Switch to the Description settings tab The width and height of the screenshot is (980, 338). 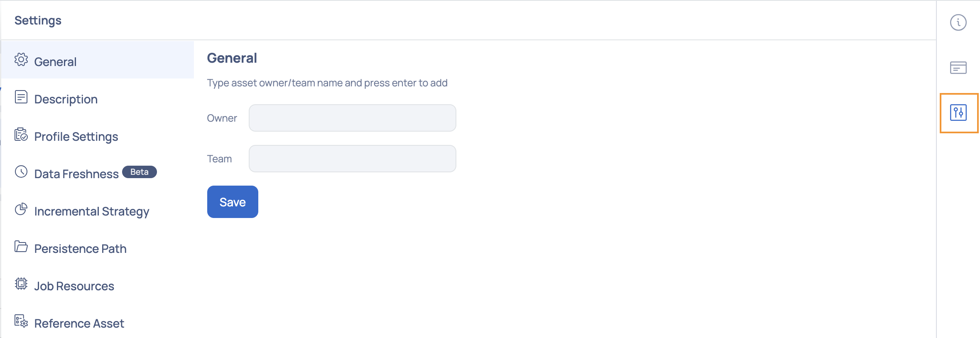tap(66, 99)
